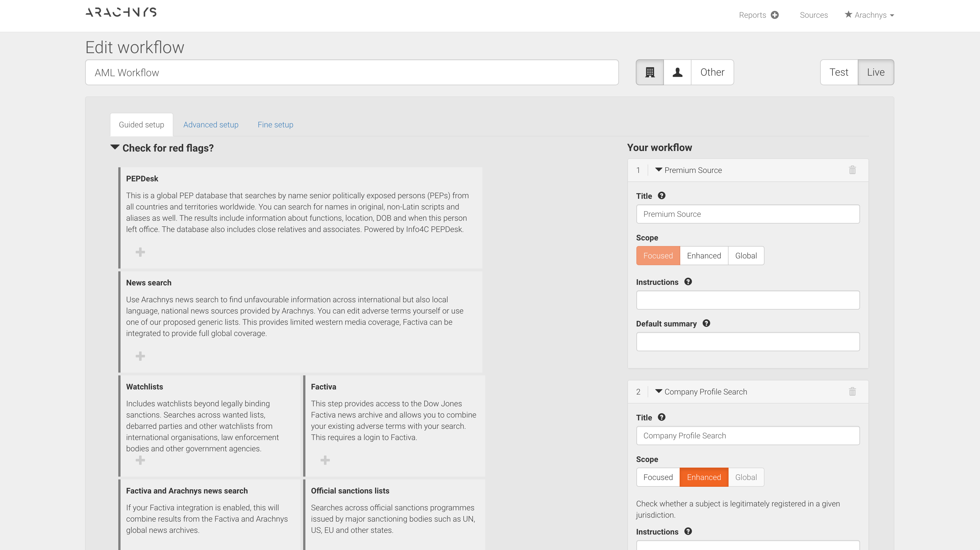Select the person entity type icon
Viewport: 980px width, 550px height.
click(677, 72)
